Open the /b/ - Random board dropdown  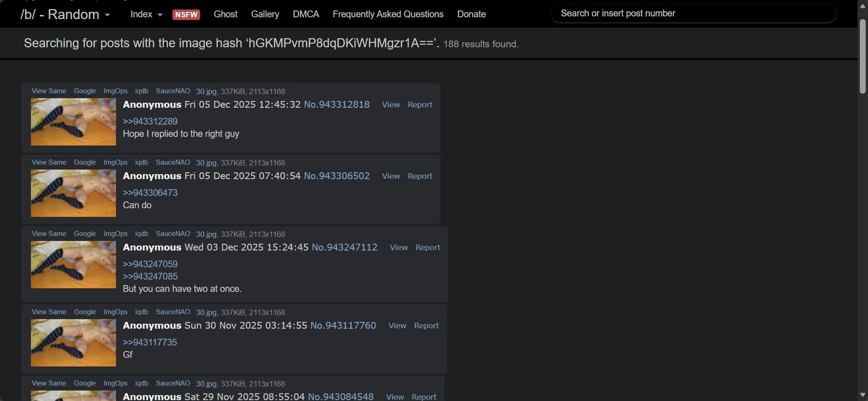pyautogui.click(x=65, y=14)
